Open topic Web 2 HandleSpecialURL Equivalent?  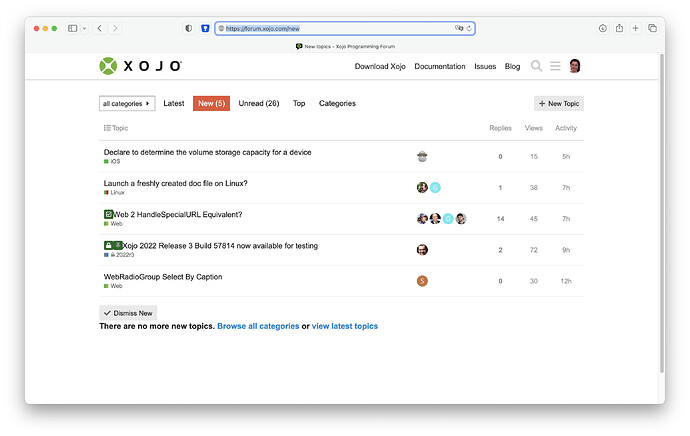[178, 214]
